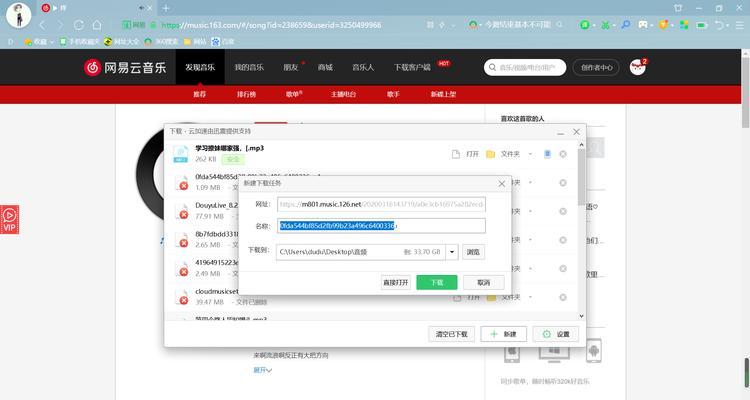Click into the 网址 URL field

point(381,204)
